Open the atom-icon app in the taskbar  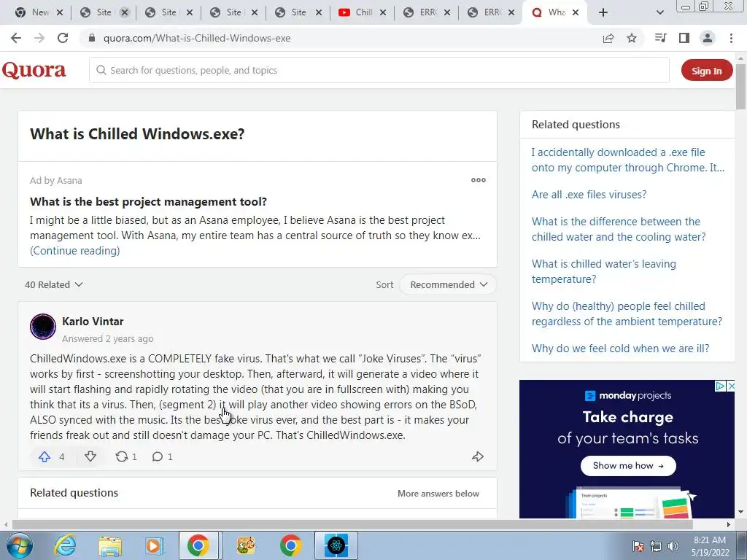(x=336, y=545)
